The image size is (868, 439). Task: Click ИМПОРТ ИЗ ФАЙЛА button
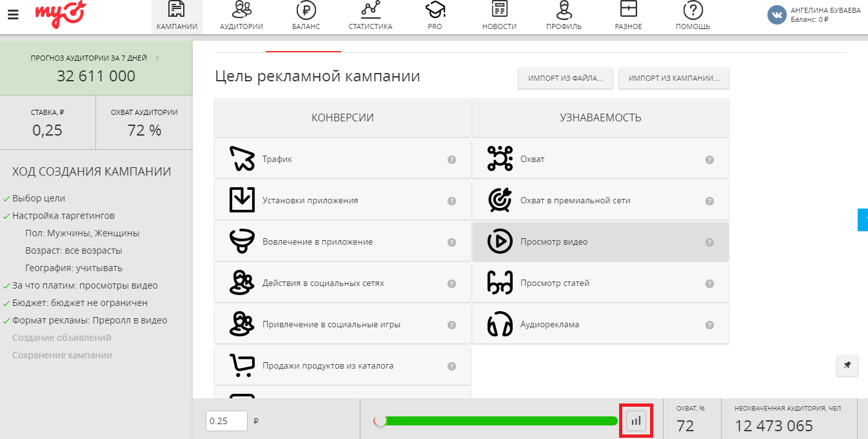565,78
